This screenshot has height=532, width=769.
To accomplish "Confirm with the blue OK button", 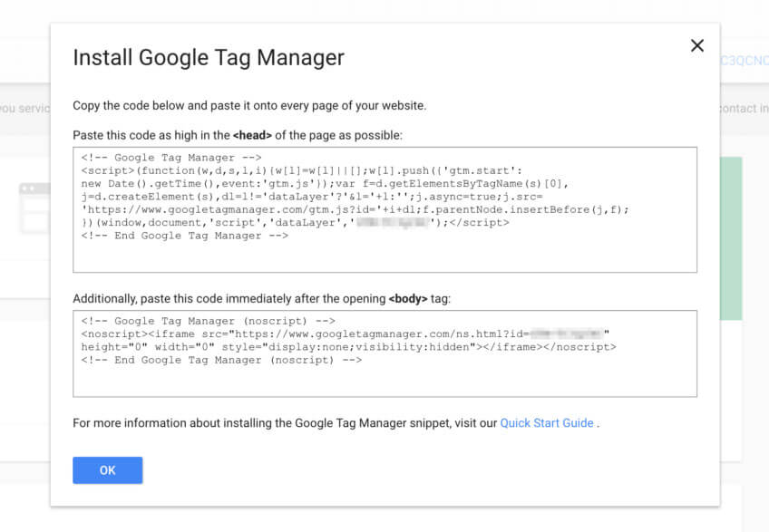I will (107, 470).
